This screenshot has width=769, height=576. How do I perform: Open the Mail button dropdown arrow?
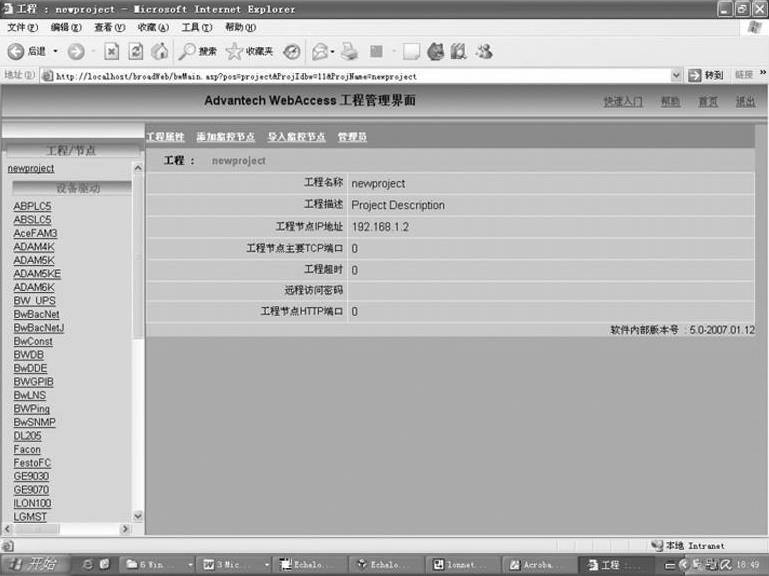333,52
